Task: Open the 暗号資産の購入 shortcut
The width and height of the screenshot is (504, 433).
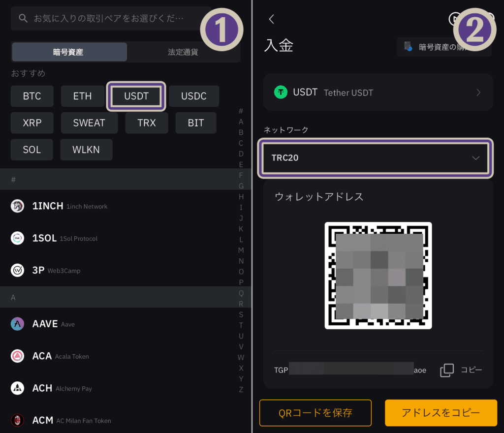Action: pos(444,47)
